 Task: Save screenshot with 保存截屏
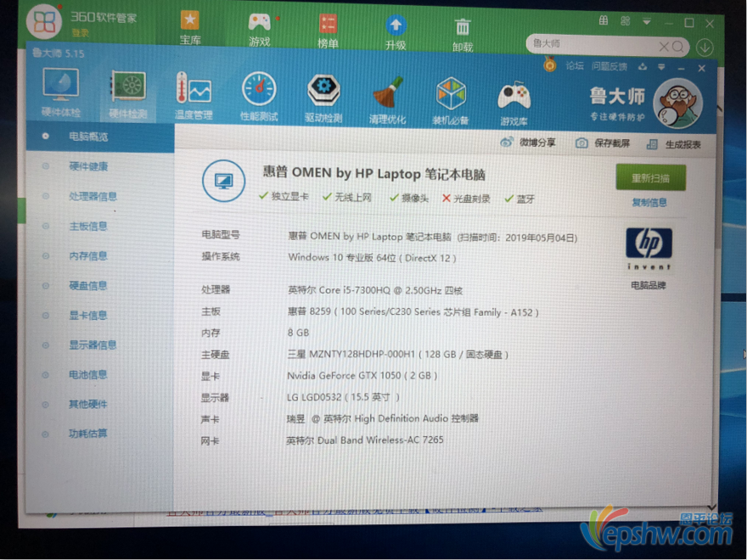pyautogui.click(x=603, y=143)
